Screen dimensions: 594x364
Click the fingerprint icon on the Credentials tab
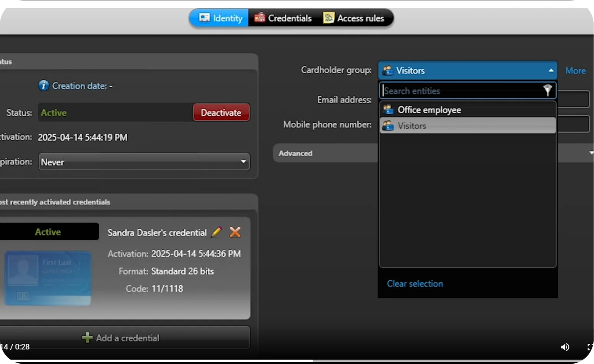coord(260,18)
